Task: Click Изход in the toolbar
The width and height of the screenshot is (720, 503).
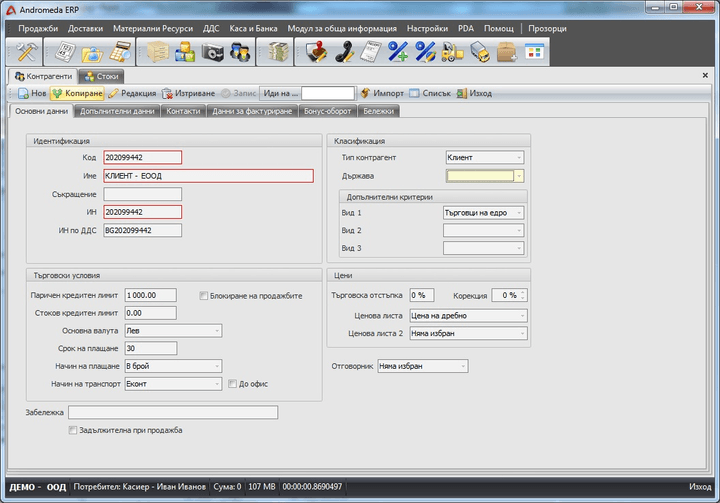Action: tap(474, 93)
